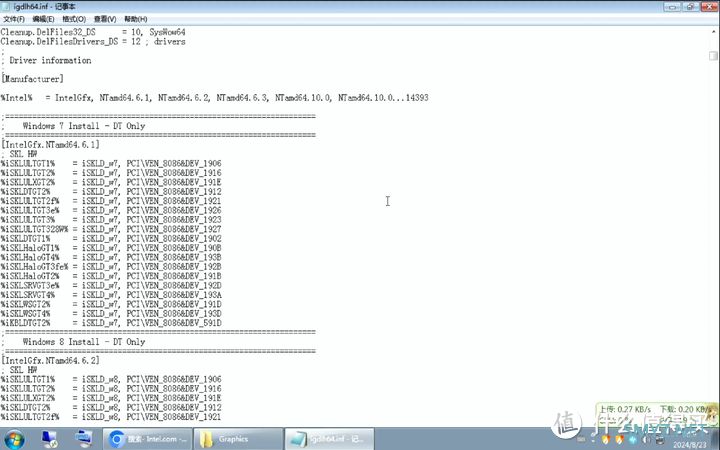The height and width of the screenshot is (450, 720).
Task: Open the 编辑(E) menu
Action: 43,19
